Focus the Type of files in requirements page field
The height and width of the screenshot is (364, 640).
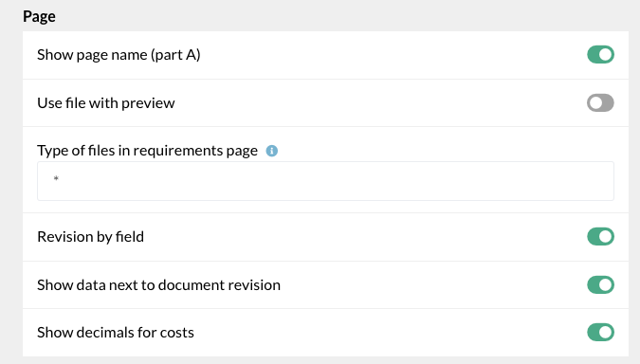(325, 181)
